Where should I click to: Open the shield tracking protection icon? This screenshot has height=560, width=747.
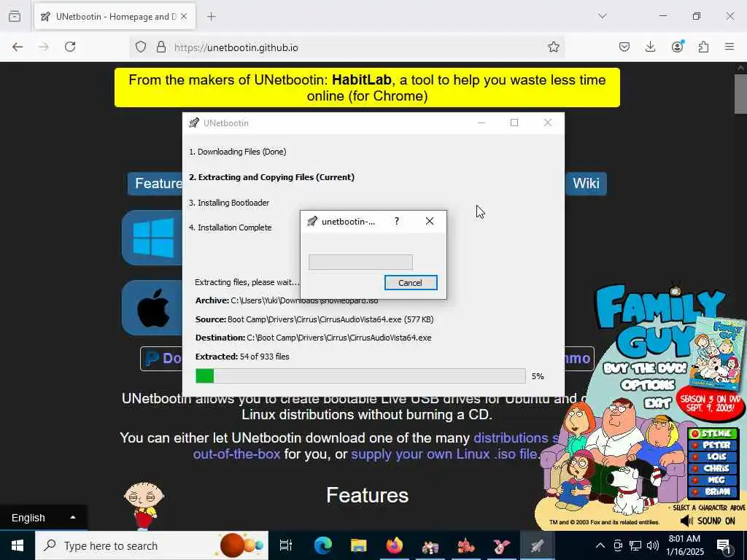coord(141,47)
